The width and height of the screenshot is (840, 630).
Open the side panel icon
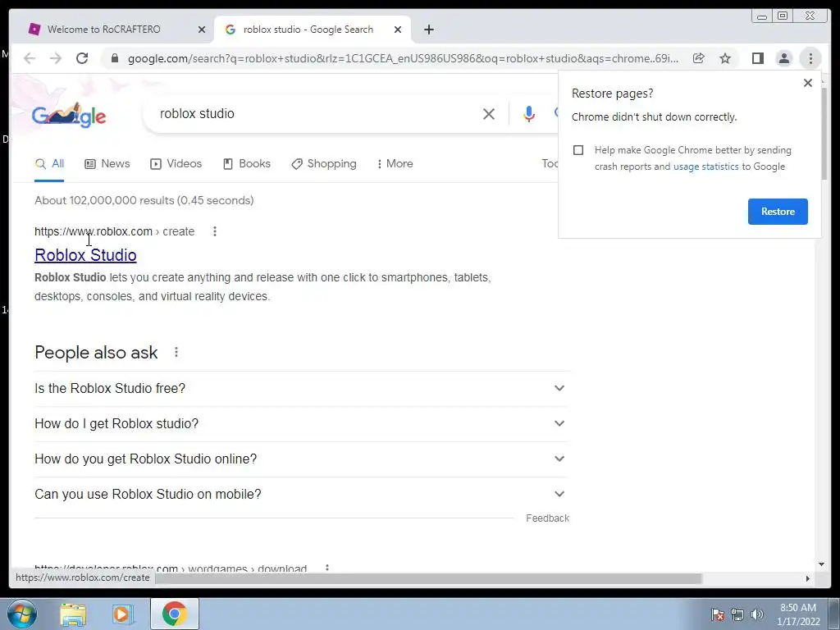(757, 58)
